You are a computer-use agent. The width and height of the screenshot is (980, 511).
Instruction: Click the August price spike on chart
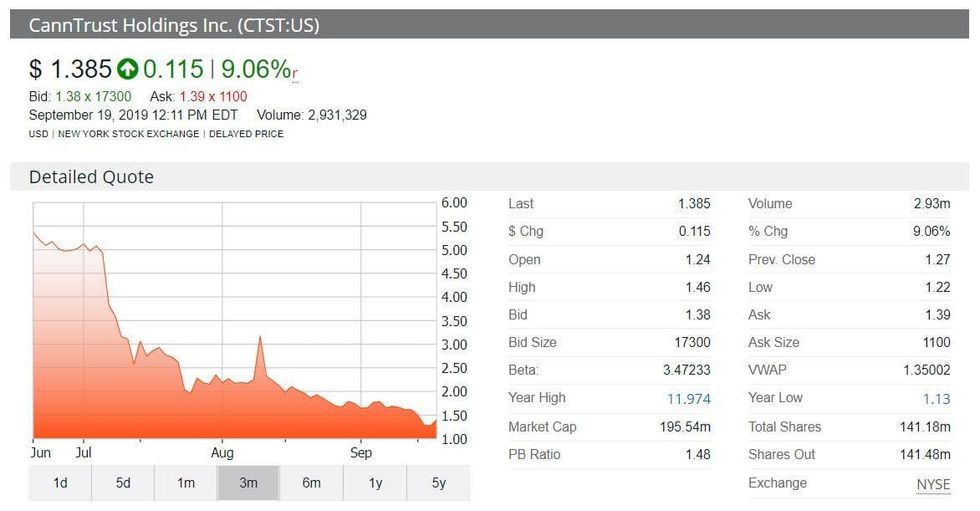tap(260, 339)
